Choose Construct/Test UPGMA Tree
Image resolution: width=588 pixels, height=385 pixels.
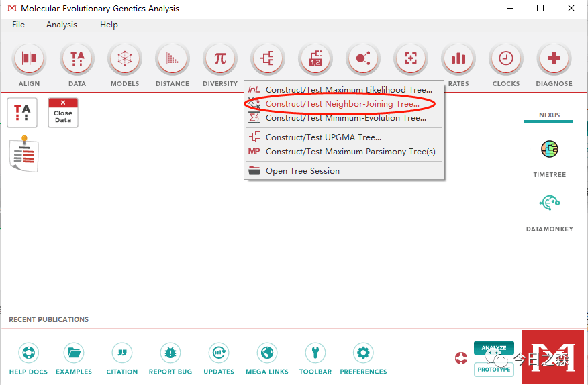click(344, 137)
